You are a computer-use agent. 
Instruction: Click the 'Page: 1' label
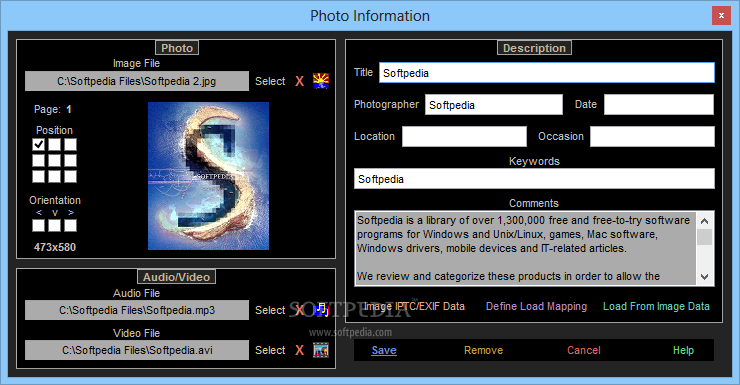tap(52, 109)
